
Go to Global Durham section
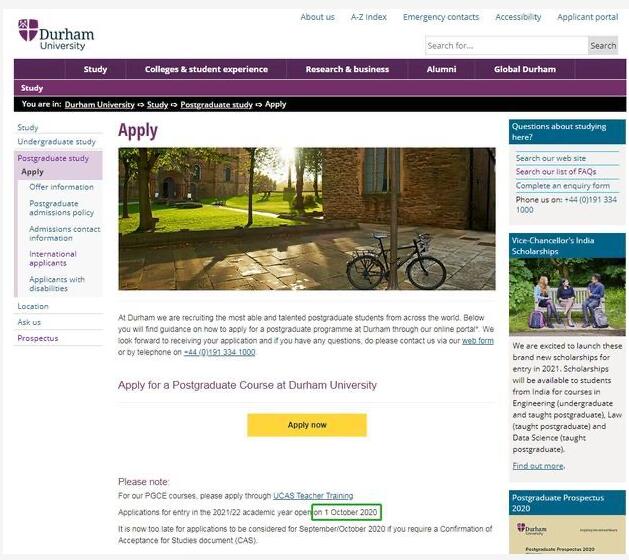tap(525, 69)
